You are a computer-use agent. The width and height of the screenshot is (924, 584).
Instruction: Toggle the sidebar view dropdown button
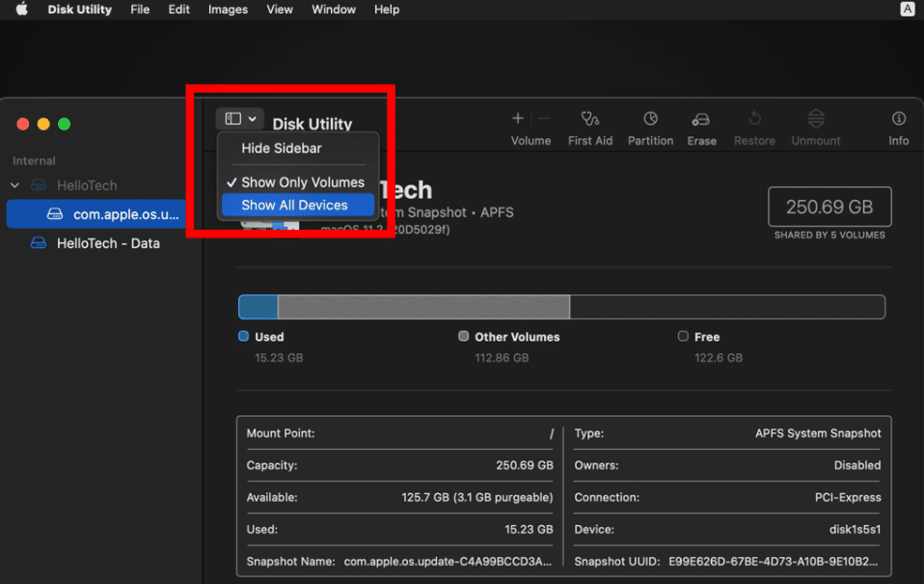239,119
